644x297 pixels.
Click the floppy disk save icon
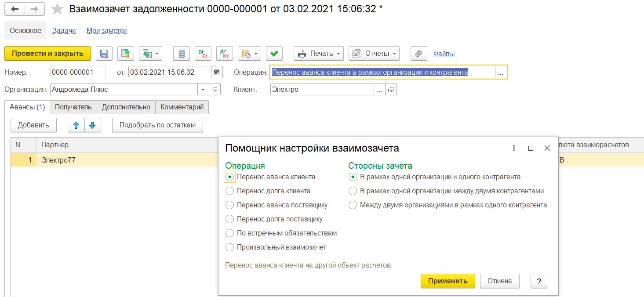[x=104, y=54]
